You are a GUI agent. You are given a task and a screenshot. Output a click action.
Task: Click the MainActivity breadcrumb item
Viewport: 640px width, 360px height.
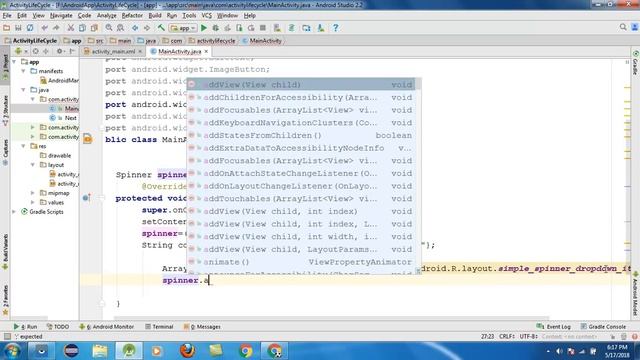click(262, 41)
